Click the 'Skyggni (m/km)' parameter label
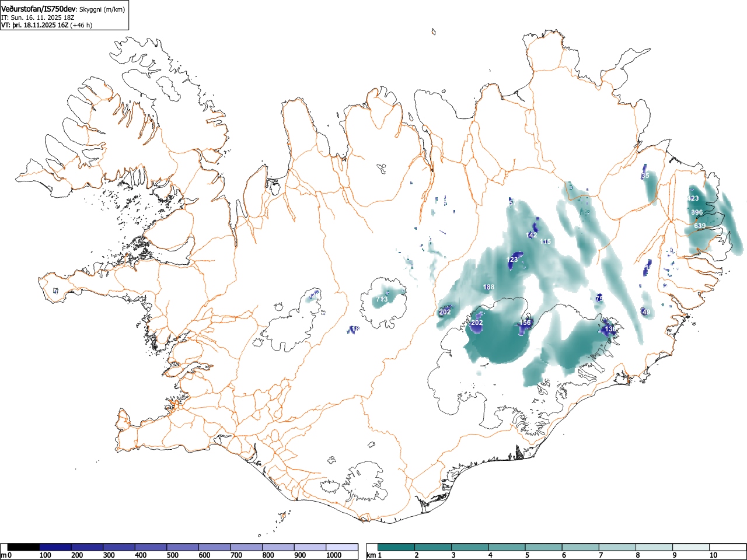Image resolution: width=747 pixels, height=560 pixels. (x=102, y=10)
